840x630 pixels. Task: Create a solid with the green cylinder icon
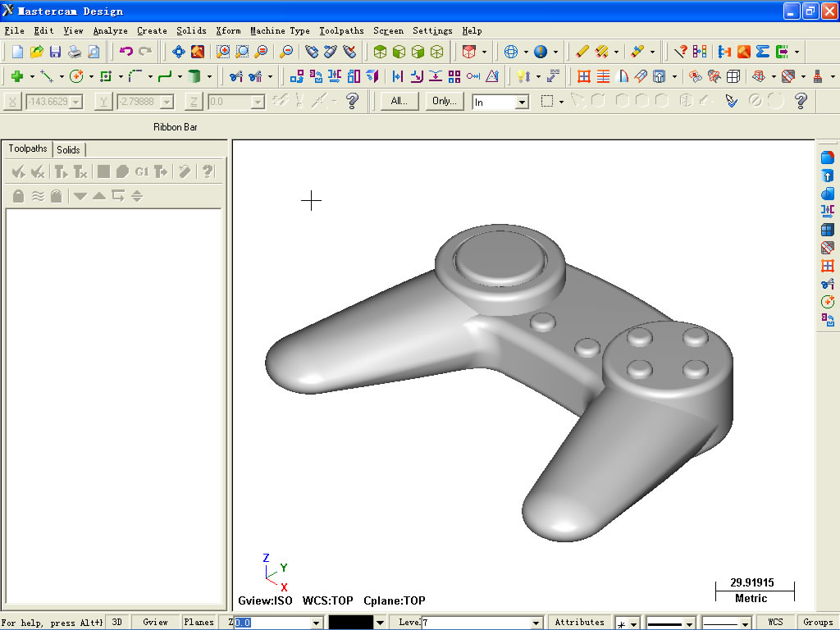tap(194, 76)
